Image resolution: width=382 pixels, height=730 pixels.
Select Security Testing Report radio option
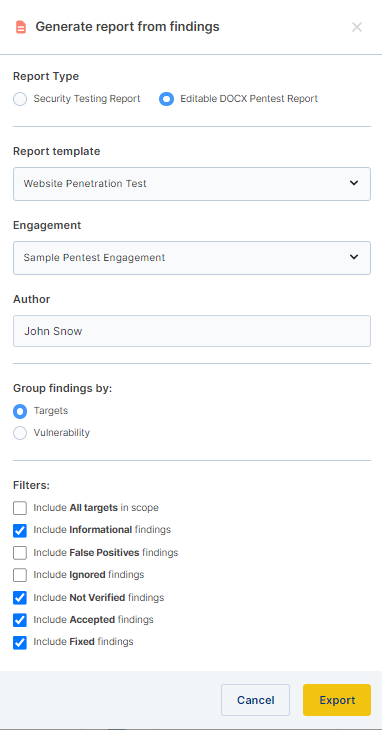pyautogui.click(x=20, y=99)
